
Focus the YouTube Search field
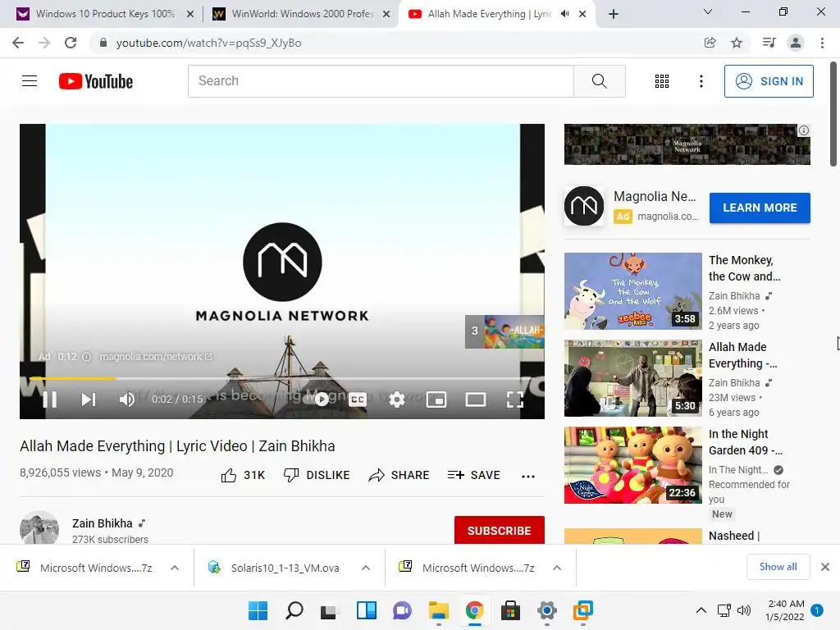[x=381, y=81]
